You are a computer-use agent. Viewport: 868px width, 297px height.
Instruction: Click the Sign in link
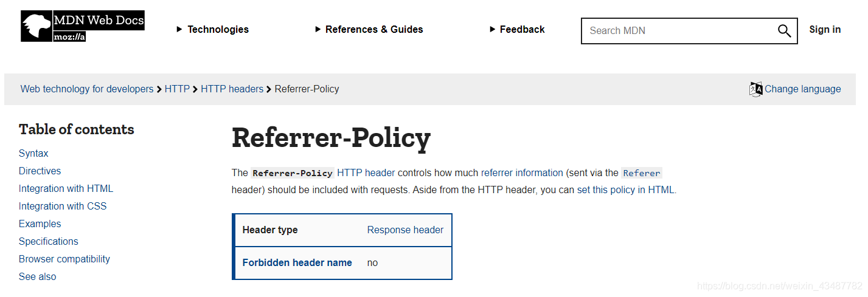(825, 29)
